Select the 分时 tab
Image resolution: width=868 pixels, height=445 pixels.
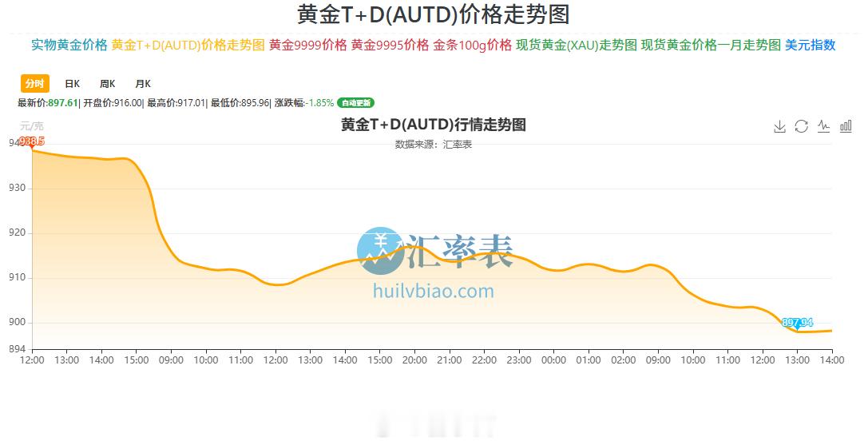(35, 84)
